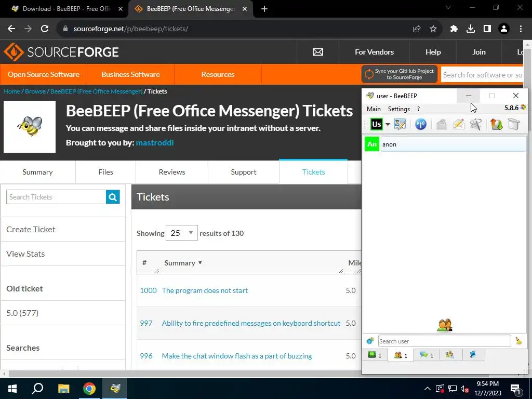This screenshot has width=532, height=399.
Task: Open the Resources menu
Action: tap(218, 74)
